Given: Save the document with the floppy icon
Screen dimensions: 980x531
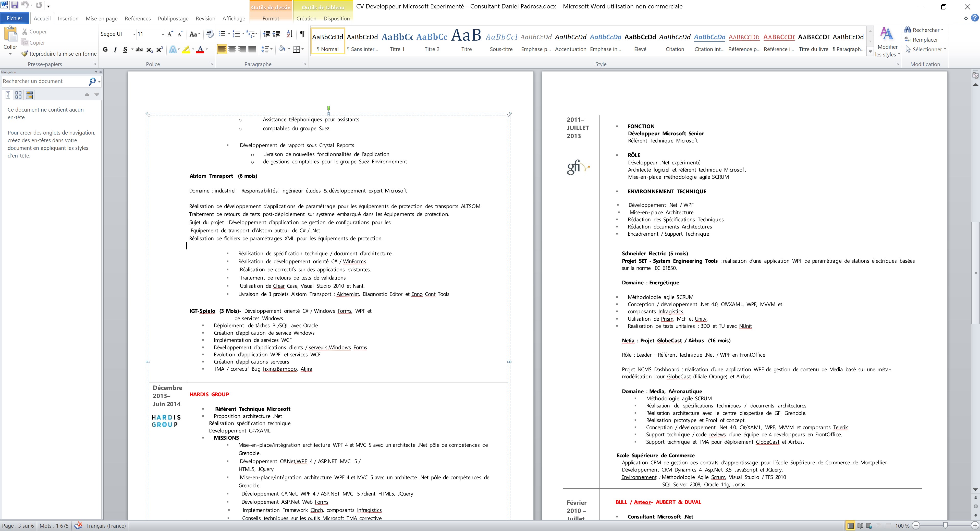Looking at the screenshot, I should click(x=15, y=5).
